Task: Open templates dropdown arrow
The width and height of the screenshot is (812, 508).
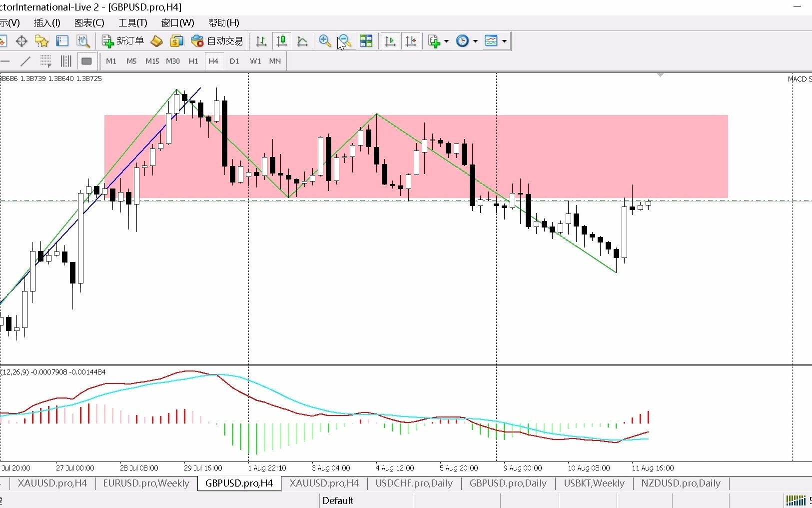Action: click(504, 41)
